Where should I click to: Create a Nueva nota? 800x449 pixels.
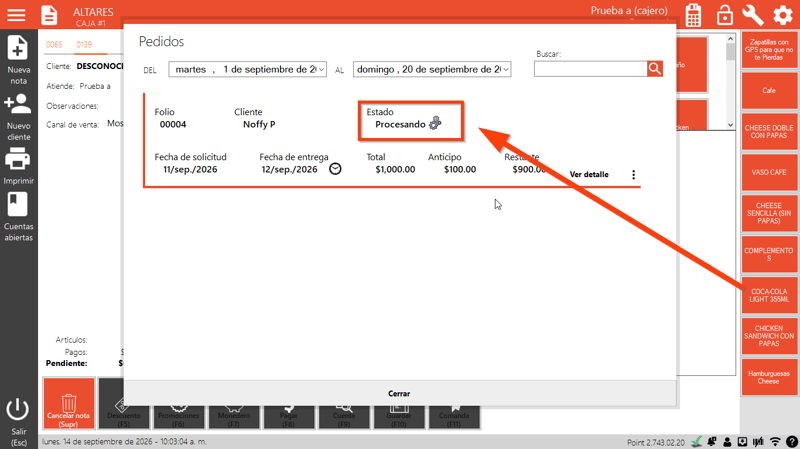point(18,60)
